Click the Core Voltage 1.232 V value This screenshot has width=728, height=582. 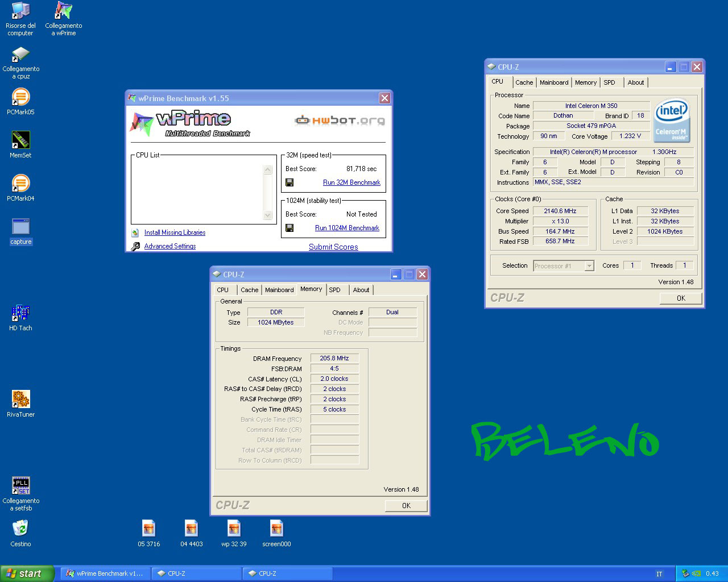pyautogui.click(x=630, y=136)
